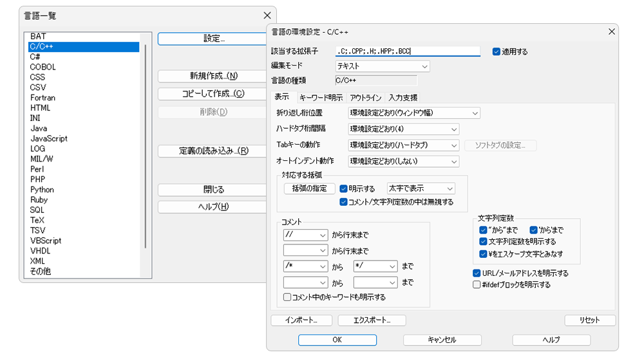Click the エクスポート button
Viewport: 644px width, 357px height.
point(372,320)
